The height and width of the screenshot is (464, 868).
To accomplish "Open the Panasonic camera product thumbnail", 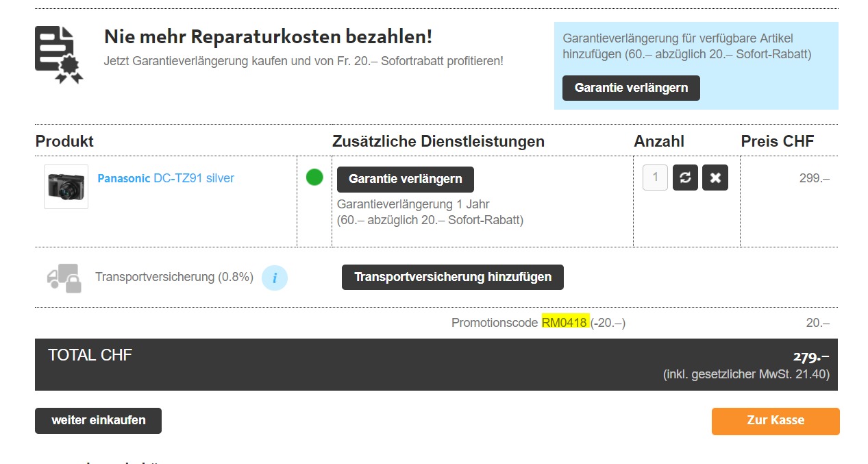I will [x=66, y=186].
